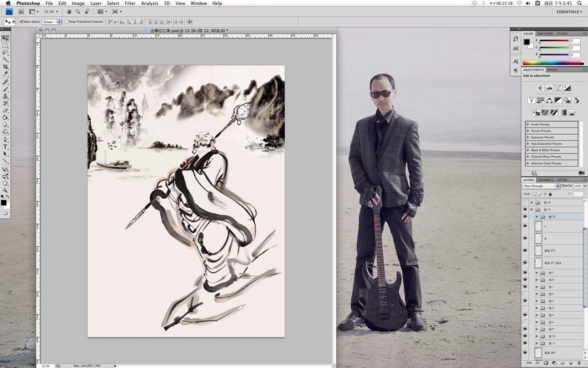This screenshot has height=368, width=588.
Task: Switch to Styles tab
Action: [562, 33]
